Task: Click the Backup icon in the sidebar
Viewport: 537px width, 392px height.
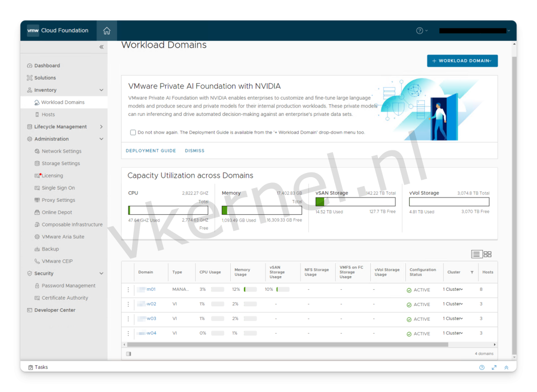Action: coord(36,248)
